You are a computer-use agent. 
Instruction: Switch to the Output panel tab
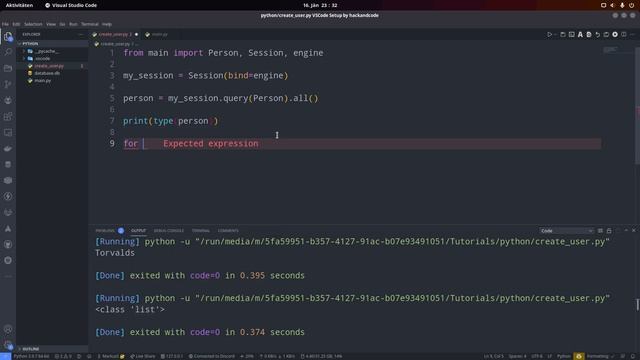tap(138, 231)
